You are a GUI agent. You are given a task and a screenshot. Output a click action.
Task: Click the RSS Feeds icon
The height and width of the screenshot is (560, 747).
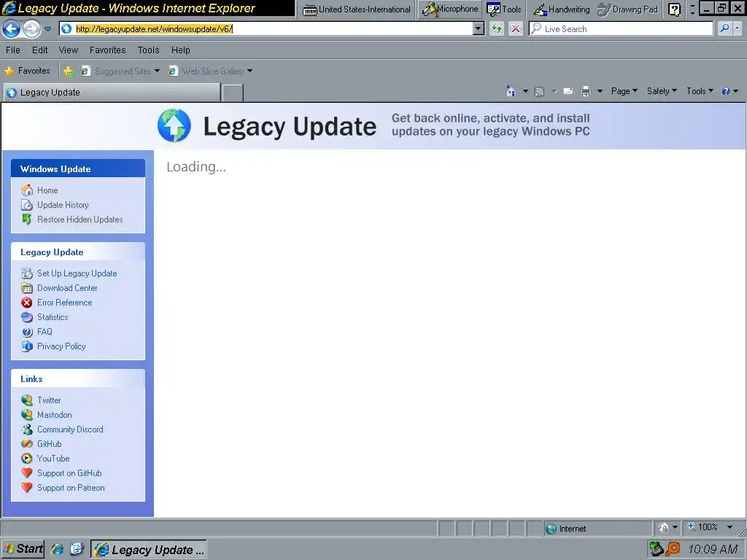click(x=539, y=91)
